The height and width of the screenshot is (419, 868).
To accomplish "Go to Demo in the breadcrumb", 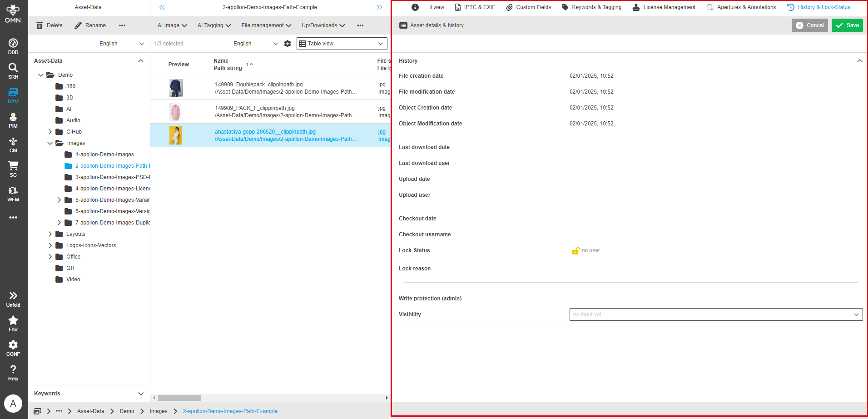I will (x=127, y=411).
